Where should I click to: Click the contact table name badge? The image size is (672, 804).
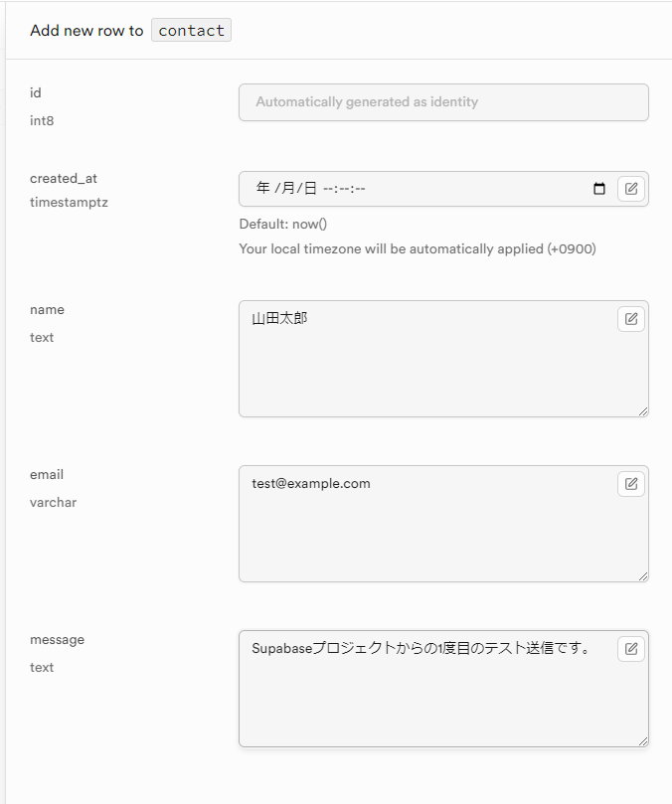(x=191, y=31)
